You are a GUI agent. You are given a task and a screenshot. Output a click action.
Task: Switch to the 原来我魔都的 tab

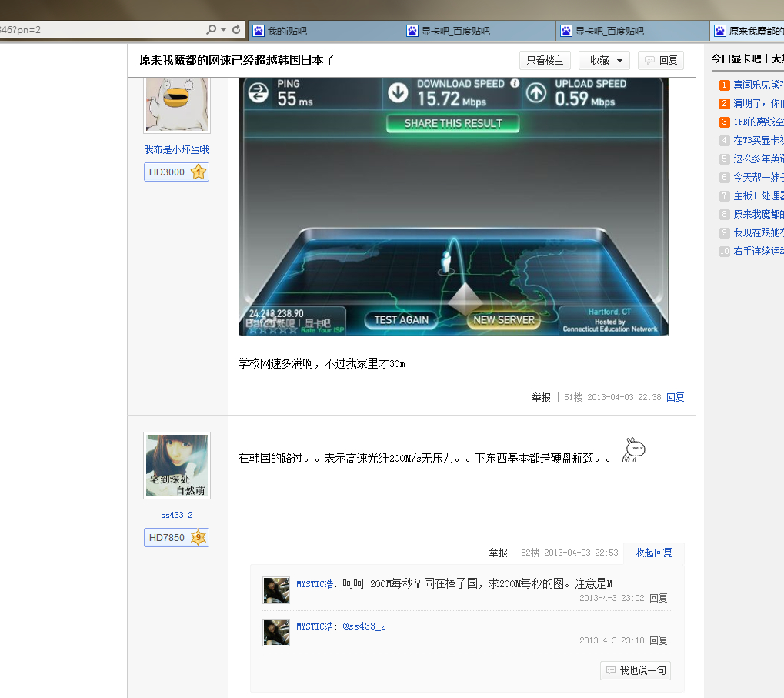click(747, 31)
